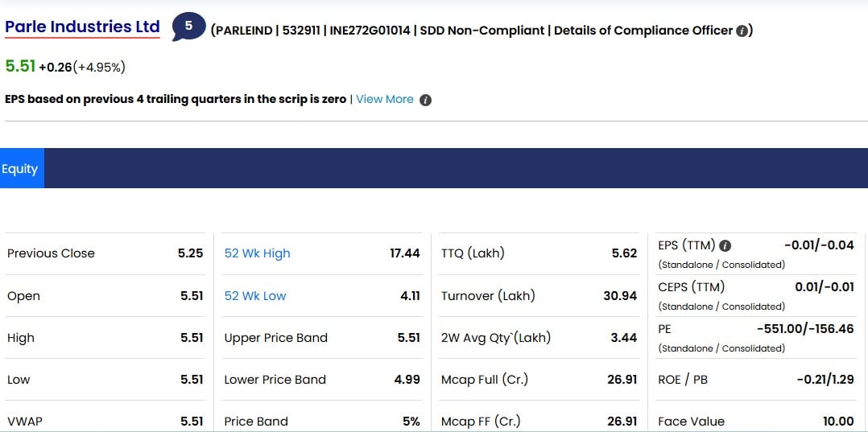Click the Mcap Full (Cr.) row label
The width and height of the screenshot is (868, 432).
[x=485, y=380]
